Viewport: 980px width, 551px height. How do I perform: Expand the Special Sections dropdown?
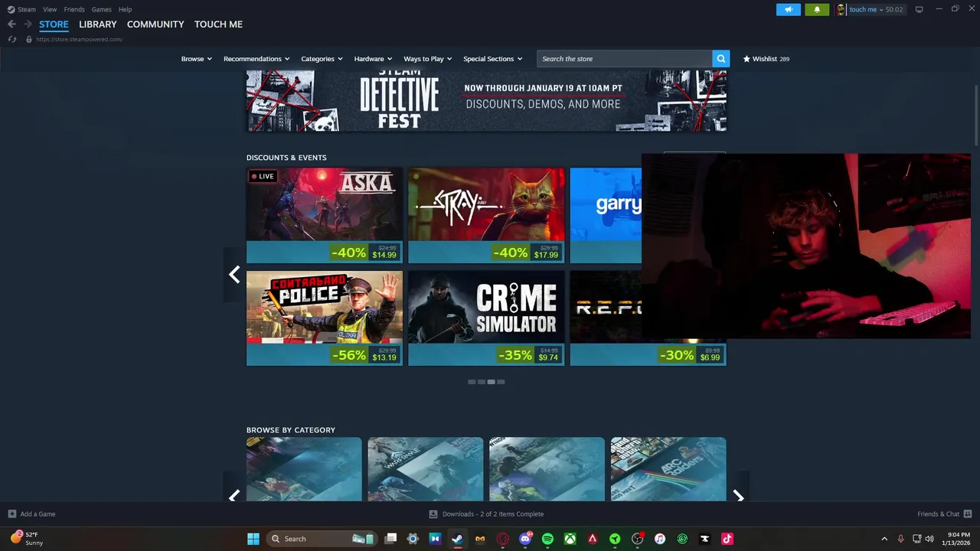tap(493, 59)
